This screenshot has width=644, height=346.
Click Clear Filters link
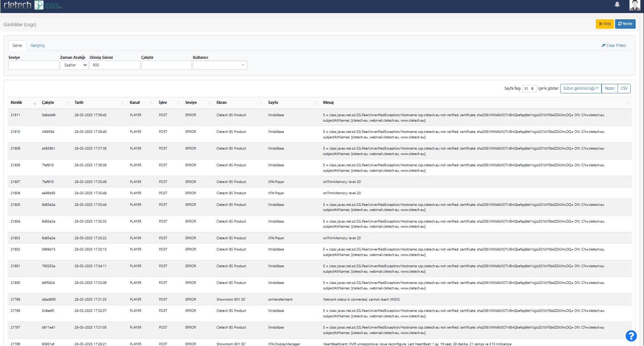coord(614,45)
